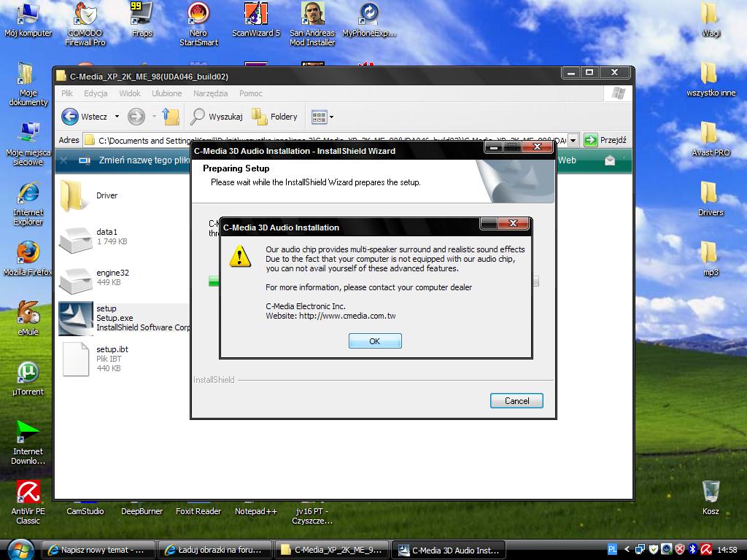Click the Przejdź go button

pos(605,141)
